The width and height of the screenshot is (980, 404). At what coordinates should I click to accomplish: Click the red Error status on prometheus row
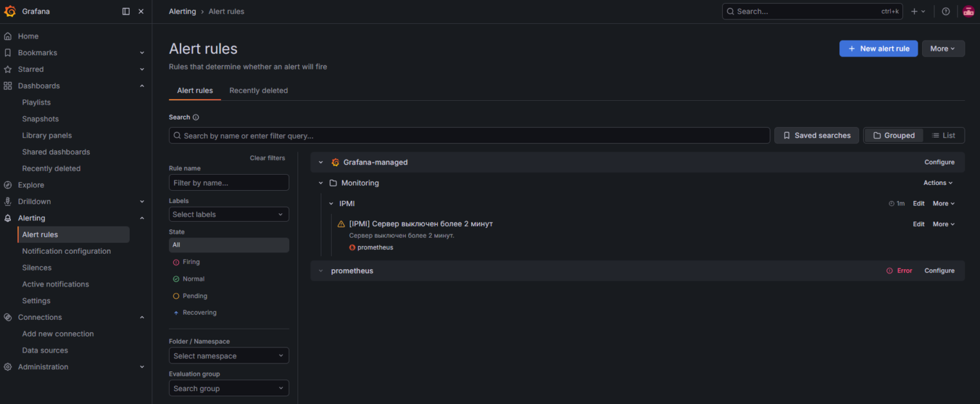(899, 271)
